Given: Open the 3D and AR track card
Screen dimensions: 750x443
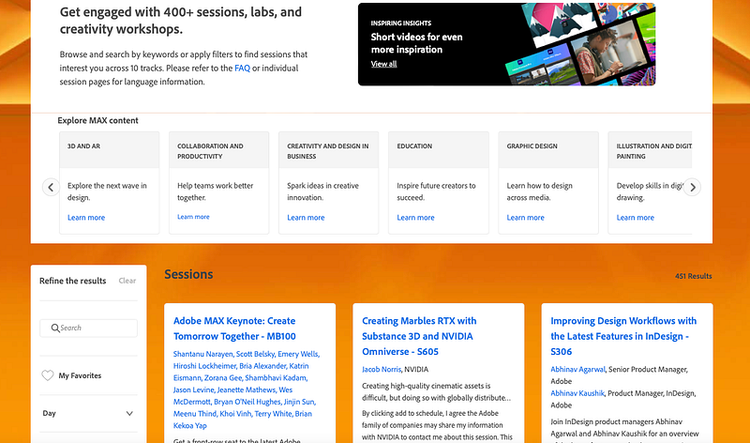Looking at the screenshot, I should click(109, 183).
